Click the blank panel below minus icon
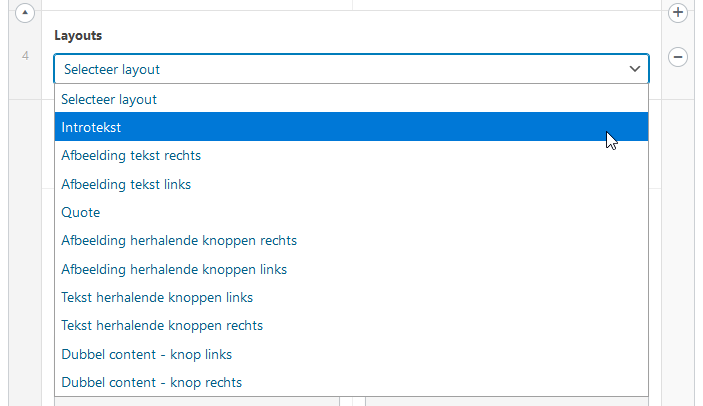The width and height of the screenshot is (703, 406). pos(678,251)
